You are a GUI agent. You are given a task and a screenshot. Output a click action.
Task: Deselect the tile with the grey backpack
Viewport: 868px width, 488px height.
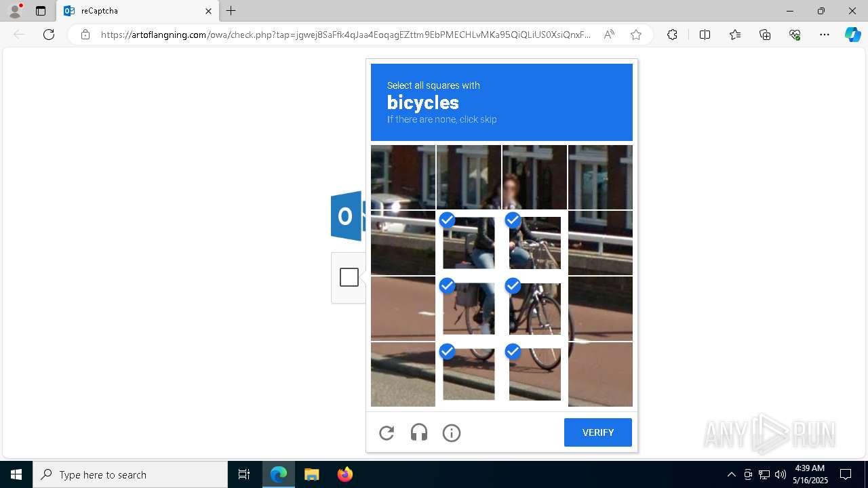tap(469, 308)
